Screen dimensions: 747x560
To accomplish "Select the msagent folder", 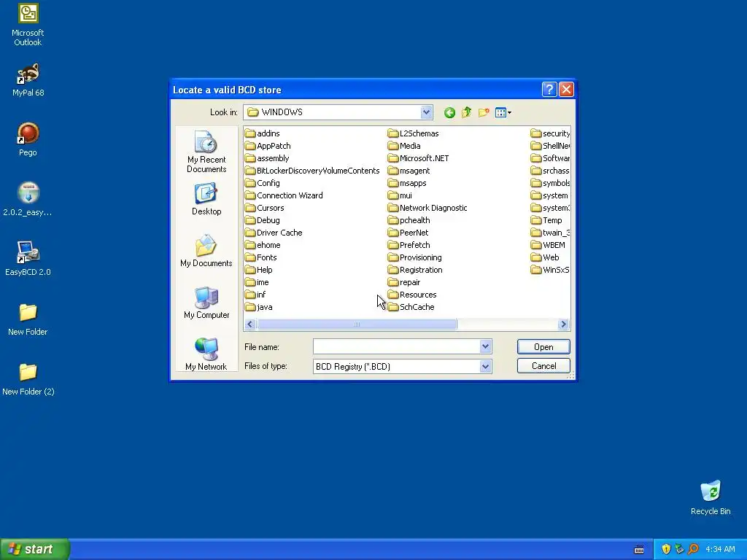I will (x=409, y=171).
